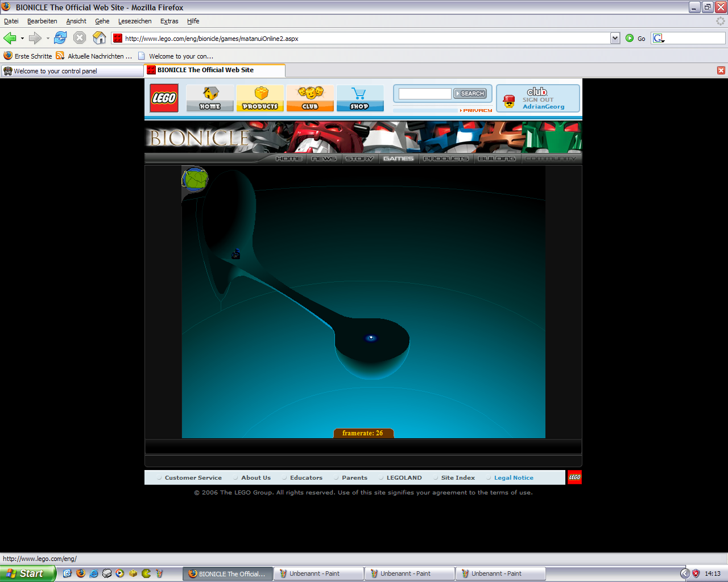
Task: Open the GAMES section in Bionicle navigation
Action: 398,159
